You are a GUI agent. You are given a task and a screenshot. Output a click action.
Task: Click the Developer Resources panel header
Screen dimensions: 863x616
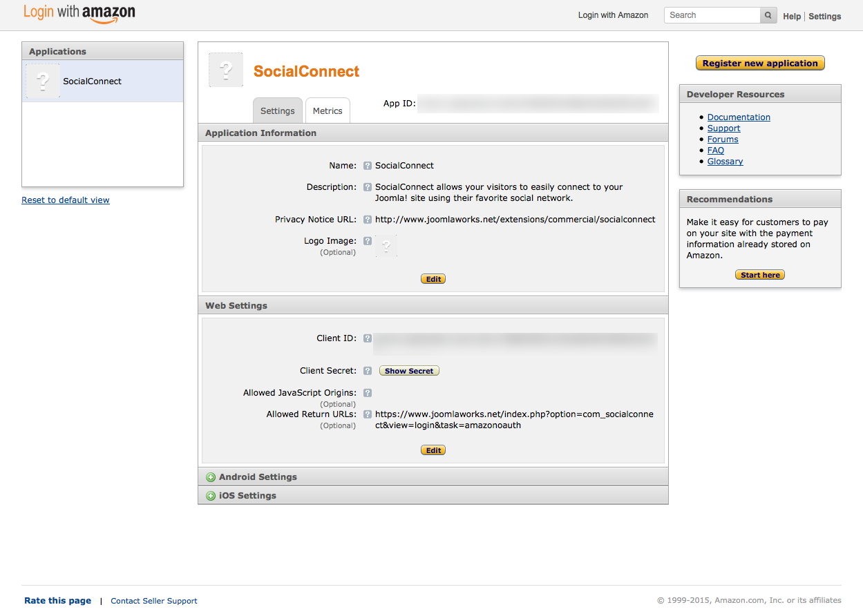tap(760, 95)
